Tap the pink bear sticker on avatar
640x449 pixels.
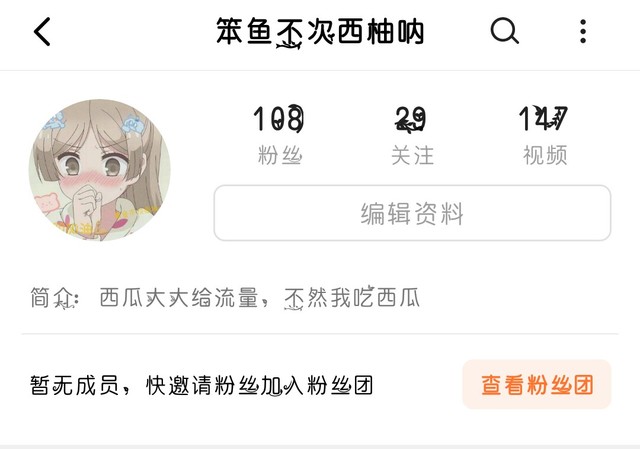[45, 202]
